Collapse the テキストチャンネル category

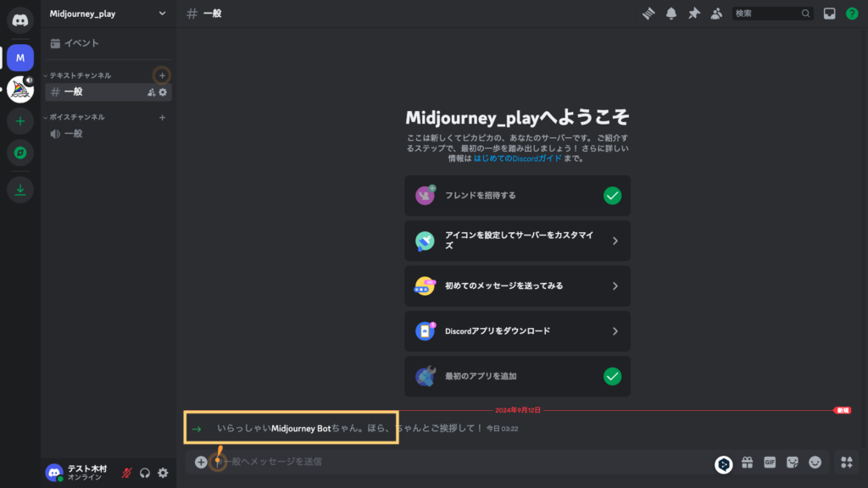click(81, 75)
